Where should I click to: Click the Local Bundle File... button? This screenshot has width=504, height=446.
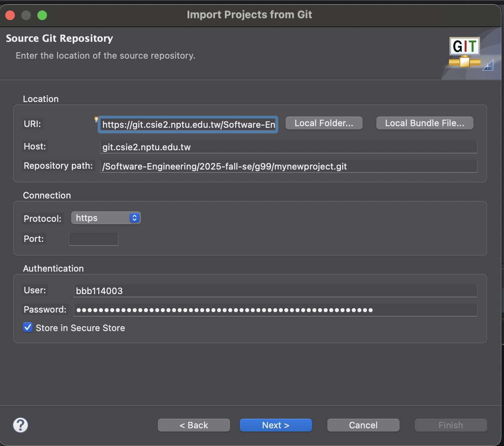(x=424, y=123)
